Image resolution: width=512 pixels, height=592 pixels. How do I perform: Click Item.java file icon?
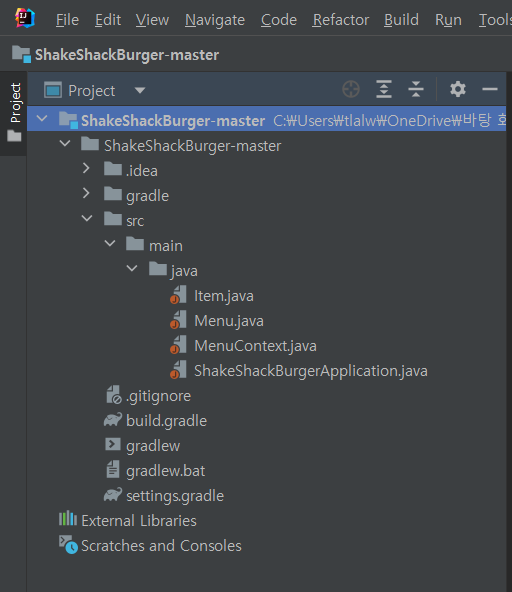click(x=178, y=295)
